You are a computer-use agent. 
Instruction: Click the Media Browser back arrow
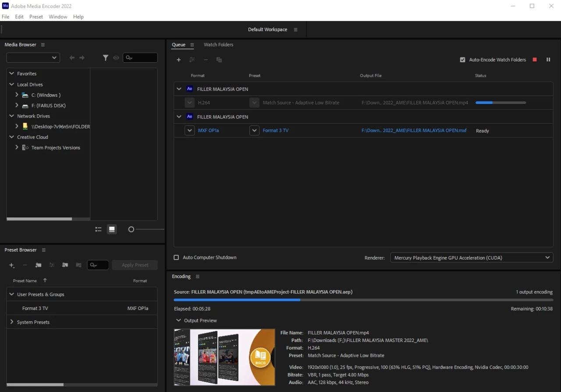72,57
